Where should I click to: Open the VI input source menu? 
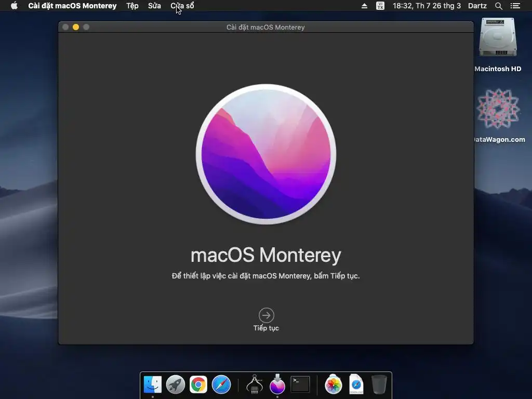tap(380, 6)
